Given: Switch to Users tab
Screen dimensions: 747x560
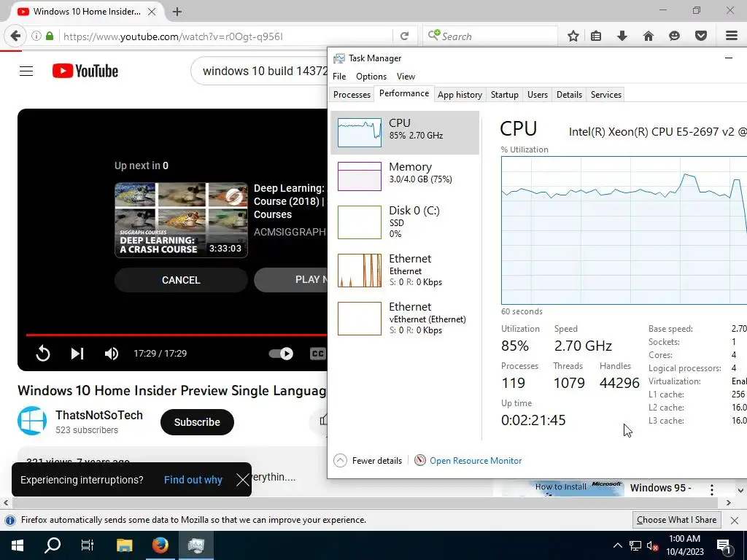Looking at the screenshot, I should coord(538,95).
